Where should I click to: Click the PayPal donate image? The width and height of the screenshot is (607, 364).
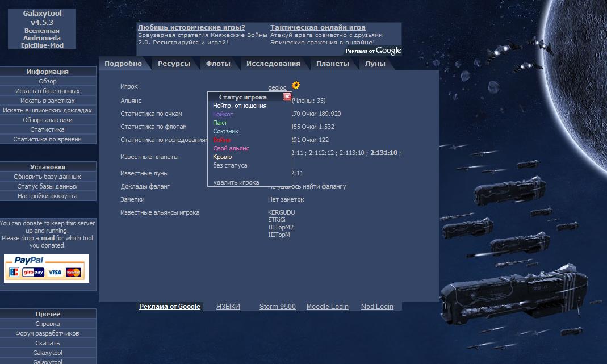point(47,269)
